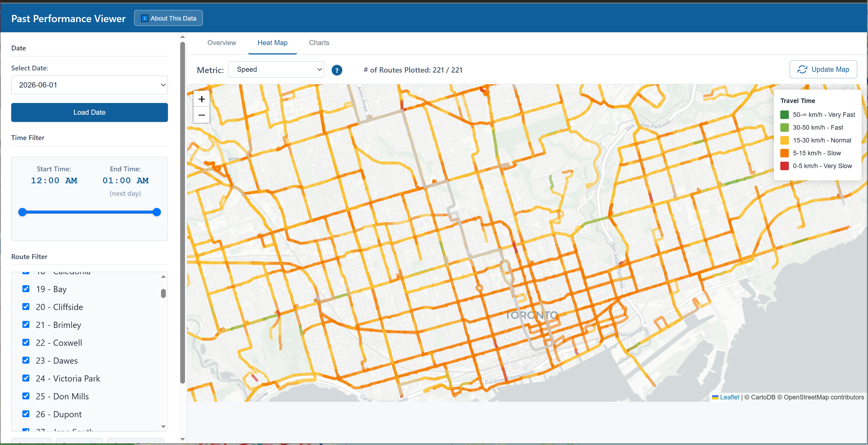Click the '(next day)' note under End Time

pyautogui.click(x=125, y=193)
